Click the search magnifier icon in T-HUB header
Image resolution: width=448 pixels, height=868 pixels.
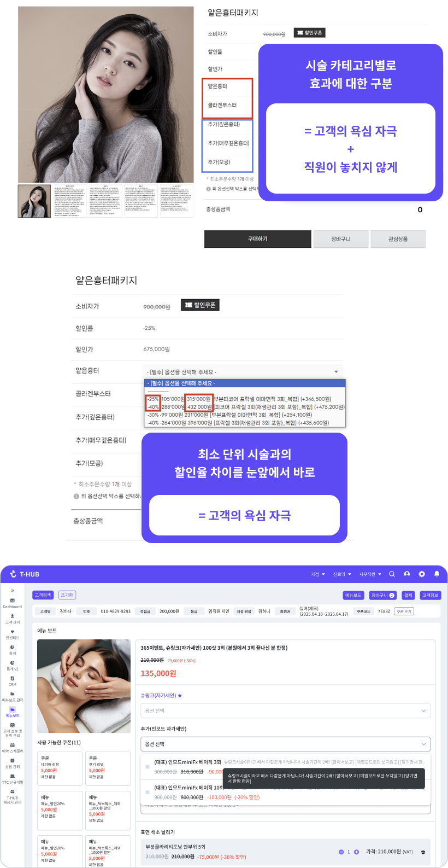392,574
